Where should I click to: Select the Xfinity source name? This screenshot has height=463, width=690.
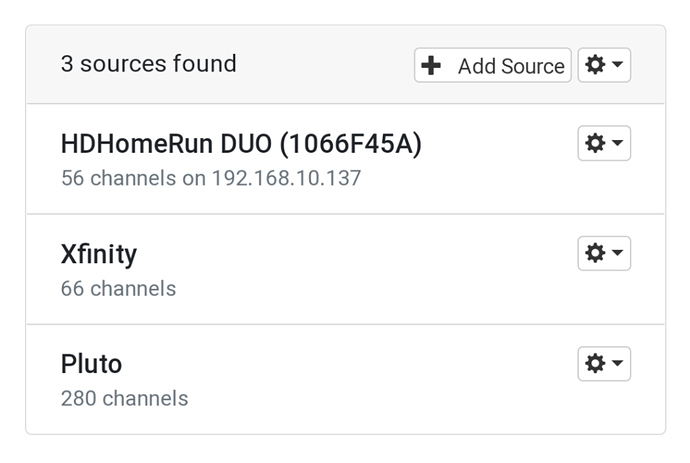pyautogui.click(x=98, y=254)
